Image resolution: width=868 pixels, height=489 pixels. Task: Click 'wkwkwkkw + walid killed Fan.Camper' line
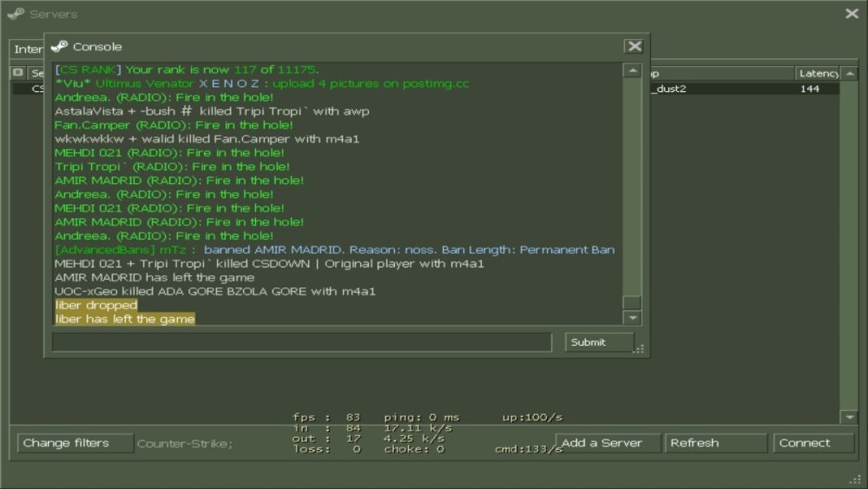coord(207,139)
